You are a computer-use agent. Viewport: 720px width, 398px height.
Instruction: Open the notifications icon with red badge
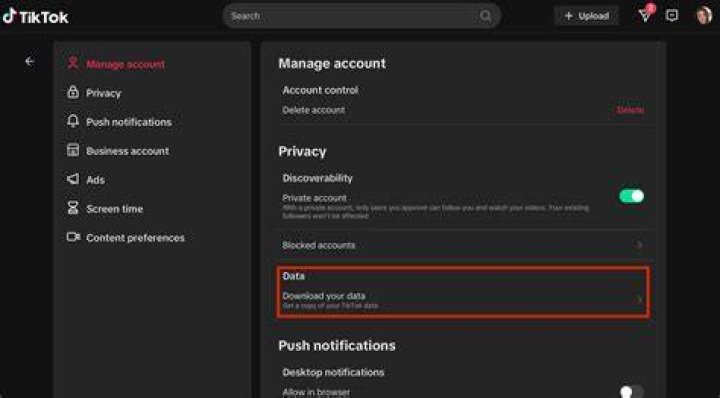coord(646,15)
